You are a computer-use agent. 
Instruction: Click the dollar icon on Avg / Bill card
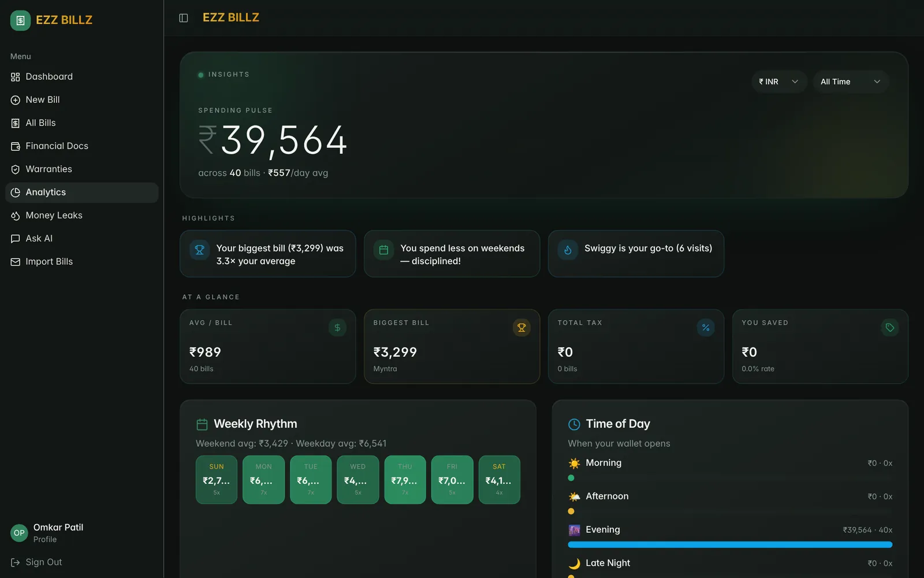pos(337,328)
